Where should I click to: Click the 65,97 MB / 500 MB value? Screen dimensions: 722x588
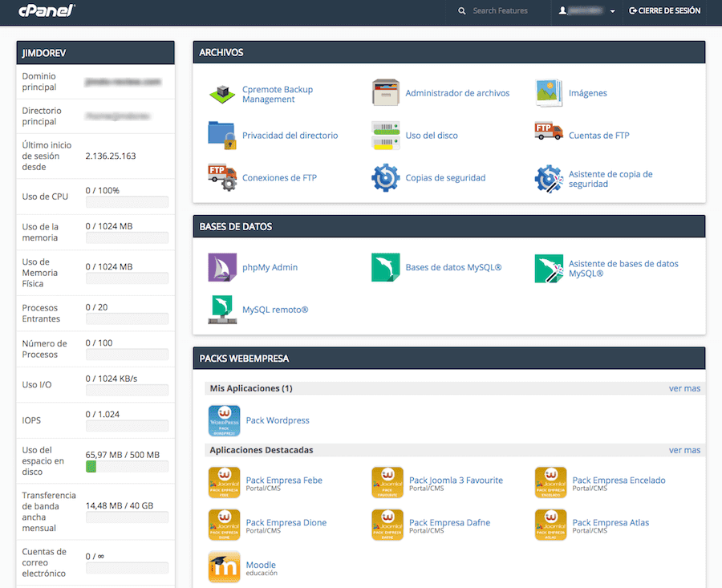123,455
